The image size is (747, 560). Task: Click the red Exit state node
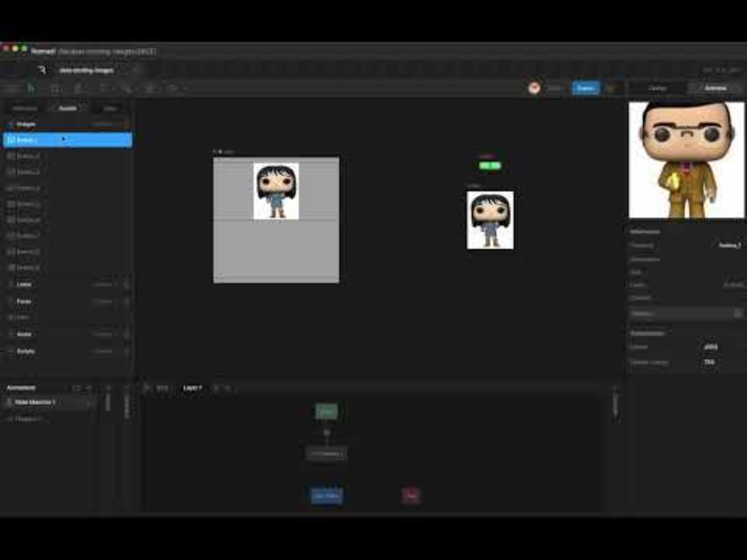coord(411,496)
